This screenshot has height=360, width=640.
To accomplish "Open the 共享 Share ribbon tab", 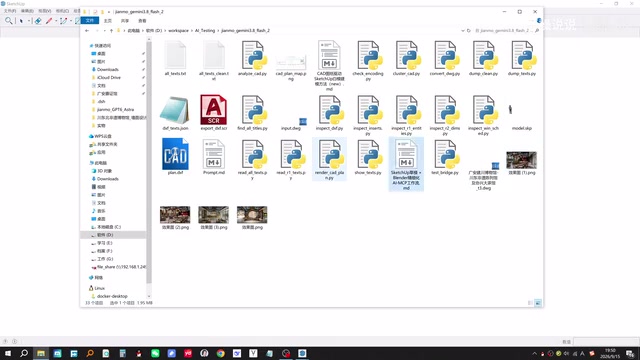I will coord(125,20).
